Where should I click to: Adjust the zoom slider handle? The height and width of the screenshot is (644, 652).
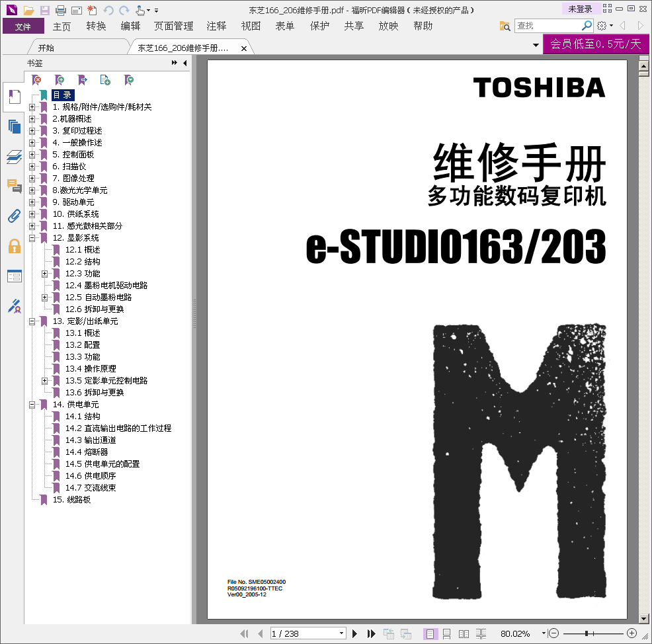pyautogui.click(x=587, y=633)
